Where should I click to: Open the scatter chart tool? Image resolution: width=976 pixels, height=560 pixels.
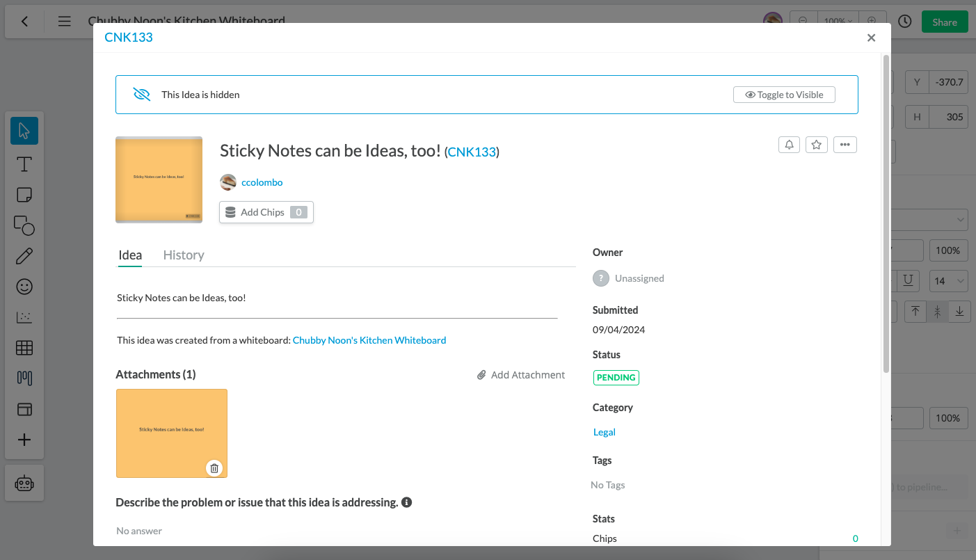tap(24, 317)
